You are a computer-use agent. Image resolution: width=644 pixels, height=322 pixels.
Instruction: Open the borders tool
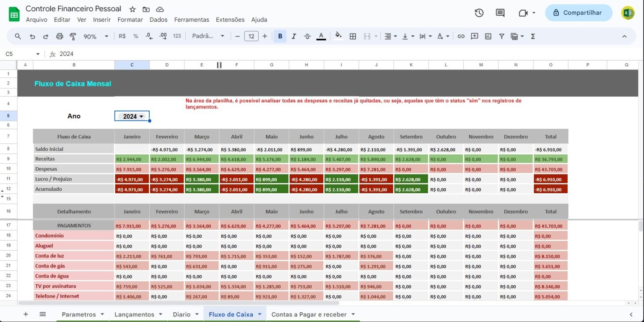click(353, 36)
